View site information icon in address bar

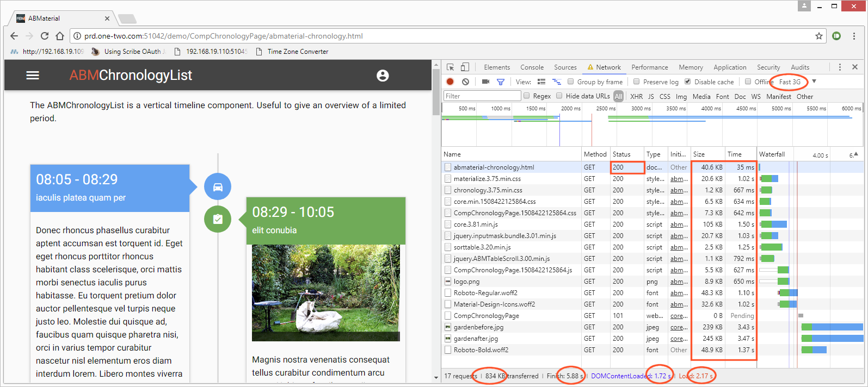coord(77,36)
